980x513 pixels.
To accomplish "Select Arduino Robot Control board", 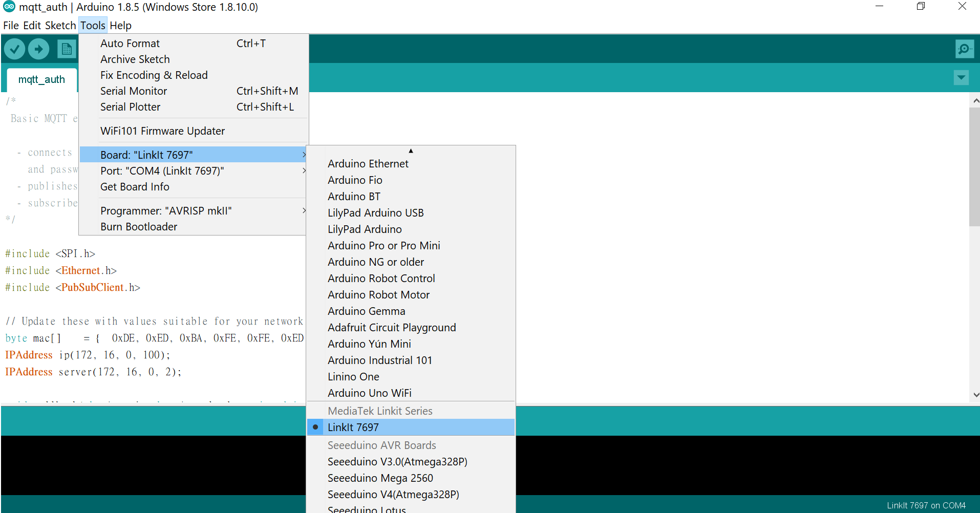I will click(411, 279).
